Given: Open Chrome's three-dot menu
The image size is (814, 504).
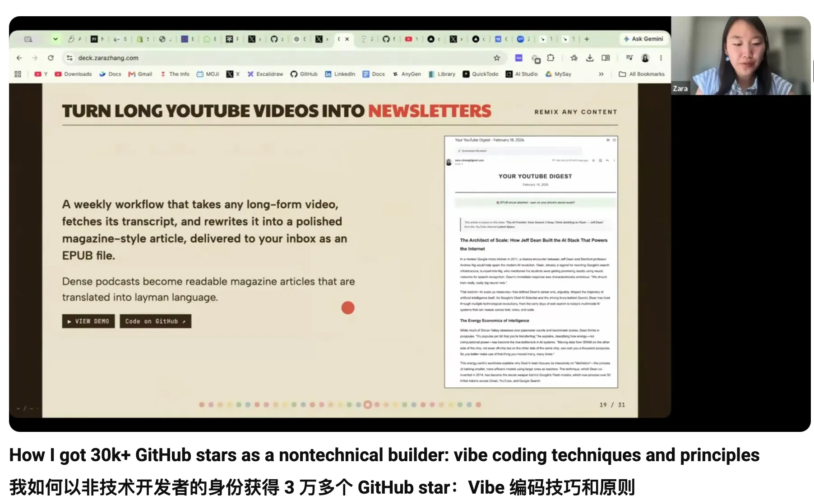Looking at the screenshot, I should pyautogui.click(x=661, y=58).
